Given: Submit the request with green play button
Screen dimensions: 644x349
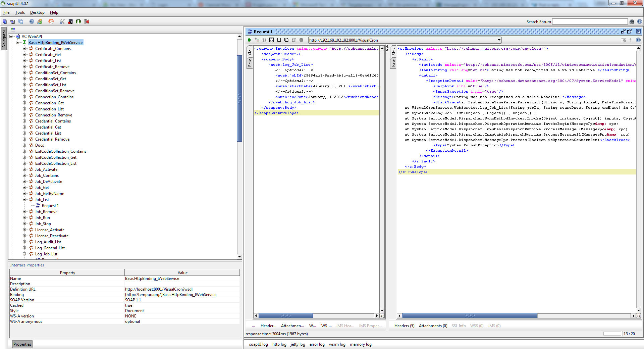Looking at the screenshot, I should (250, 40).
